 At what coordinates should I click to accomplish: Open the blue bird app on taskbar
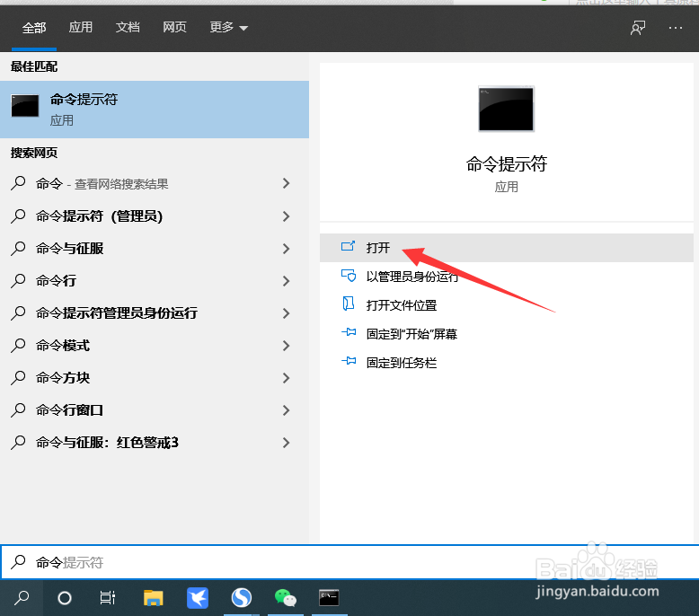198,598
